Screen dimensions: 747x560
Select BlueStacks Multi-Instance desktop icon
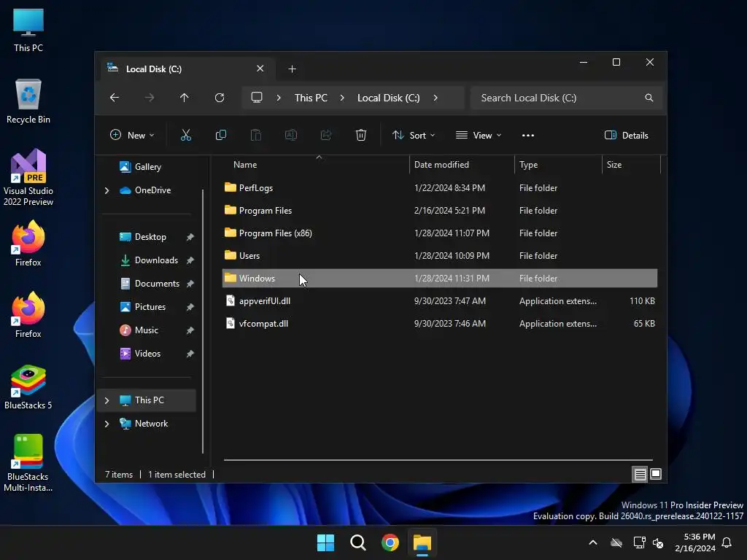(x=28, y=463)
